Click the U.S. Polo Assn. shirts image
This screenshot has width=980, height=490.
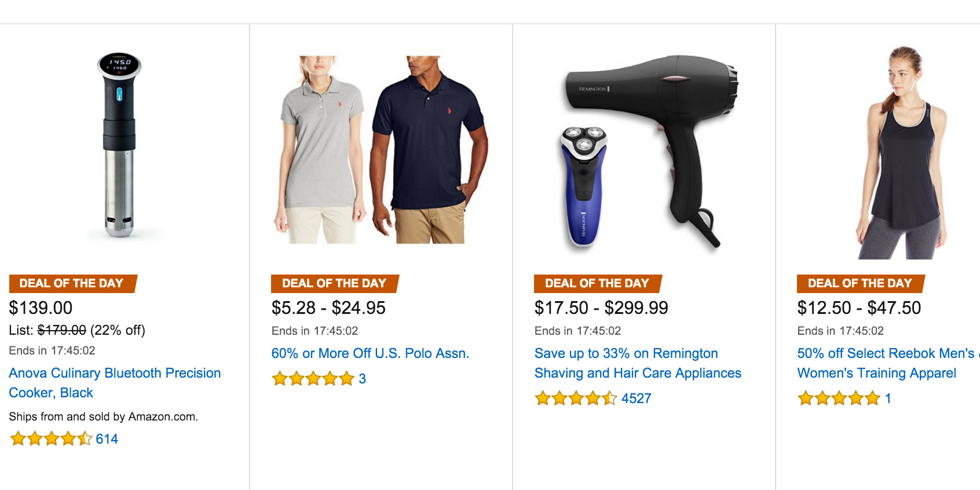381,149
